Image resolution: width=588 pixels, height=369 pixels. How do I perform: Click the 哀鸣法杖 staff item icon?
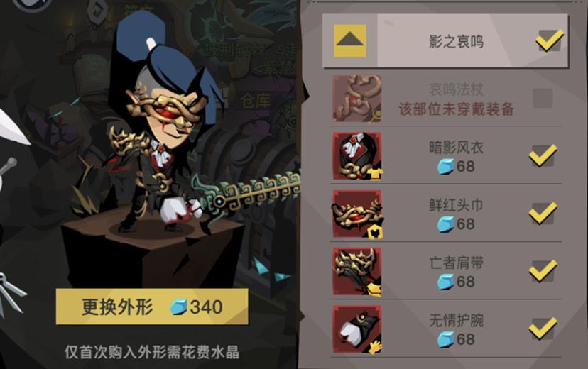pyautogui.click(x=357, y=98)
